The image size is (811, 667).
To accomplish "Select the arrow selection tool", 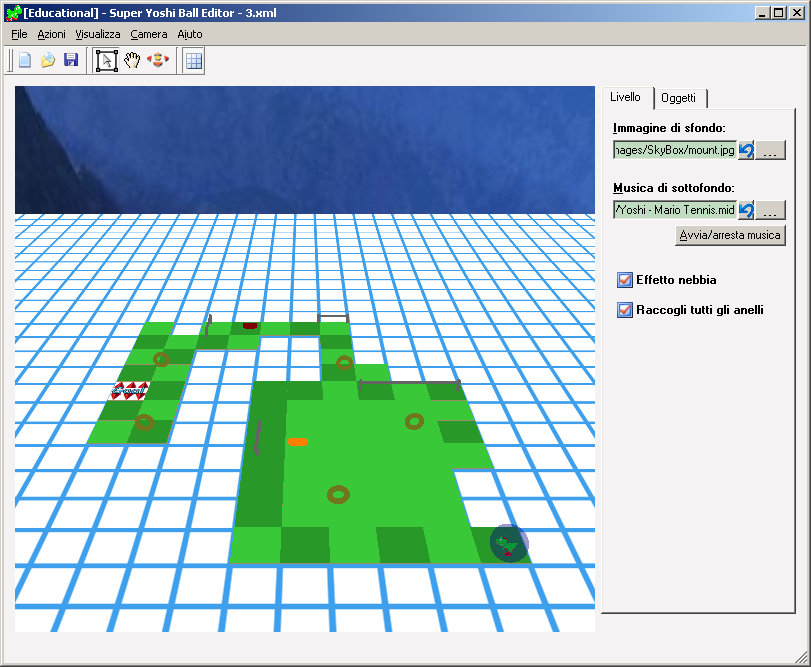I will click(107, 60).
